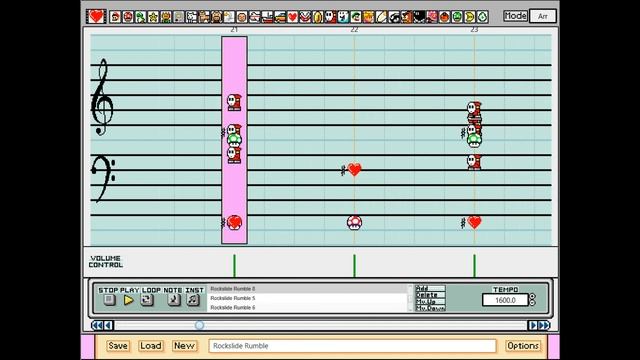Decrease tempo with the down stepper
This screenshot has width=640, height=360.
[532, 303]
